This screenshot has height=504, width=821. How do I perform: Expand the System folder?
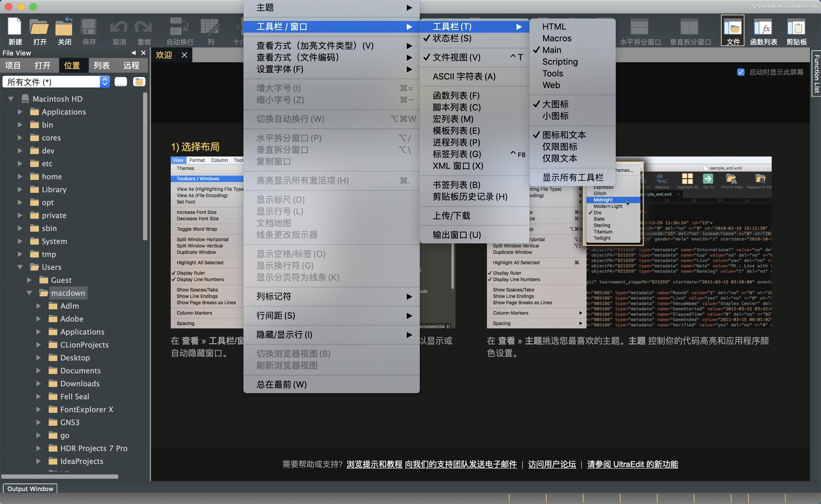tap(20, 241)
